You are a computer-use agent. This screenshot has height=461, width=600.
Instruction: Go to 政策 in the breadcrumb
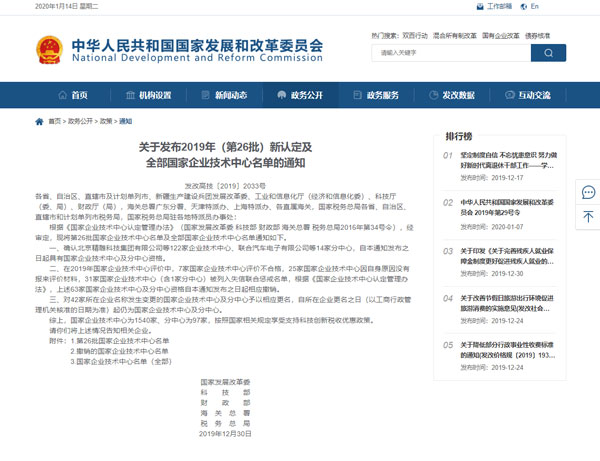click(106, 121)
